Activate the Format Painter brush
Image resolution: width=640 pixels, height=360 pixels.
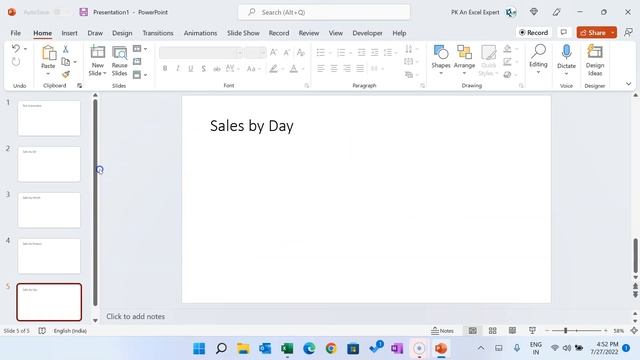pyautogui.click(x=65, y=74)
